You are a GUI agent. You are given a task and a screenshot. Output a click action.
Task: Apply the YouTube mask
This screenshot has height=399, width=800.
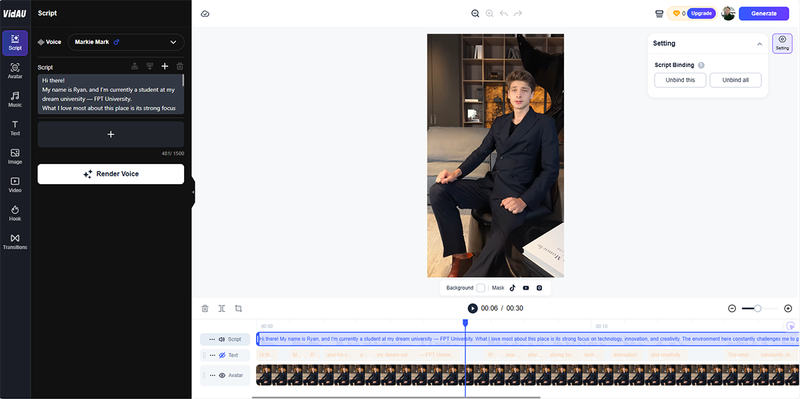point(526,288)
